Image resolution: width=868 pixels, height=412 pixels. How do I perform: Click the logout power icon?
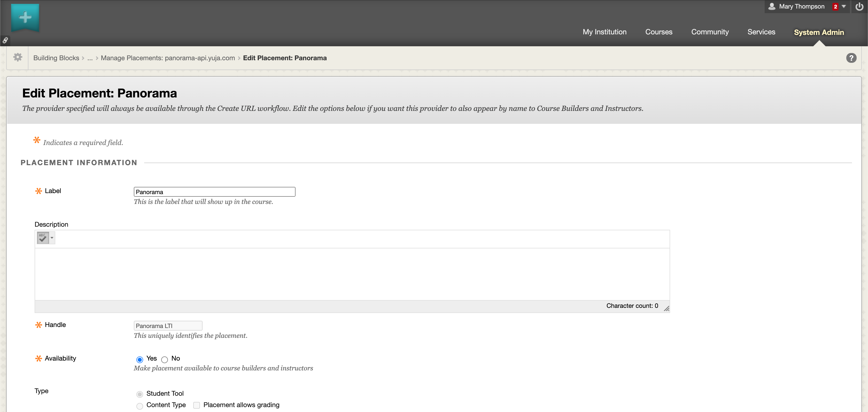pyautogui.click(x=859, y=6)
